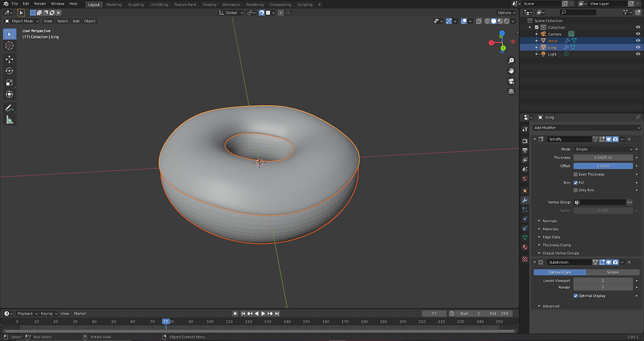Toggle the Collection exclude checkbox

[536, 28]
